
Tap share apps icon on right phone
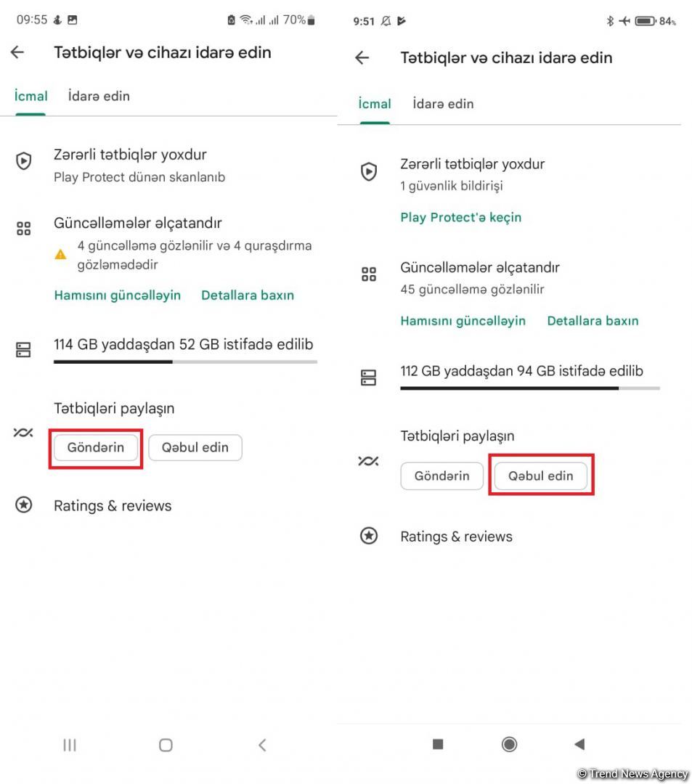(368, 461)
